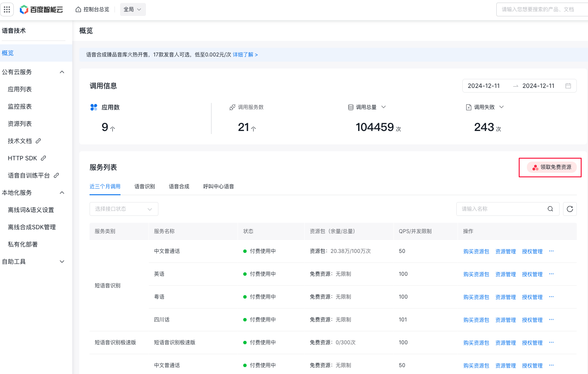Viewport: 588px width, 374px height.
Task: Collapse the 公有云服务 section
Action: coord(62,72)
